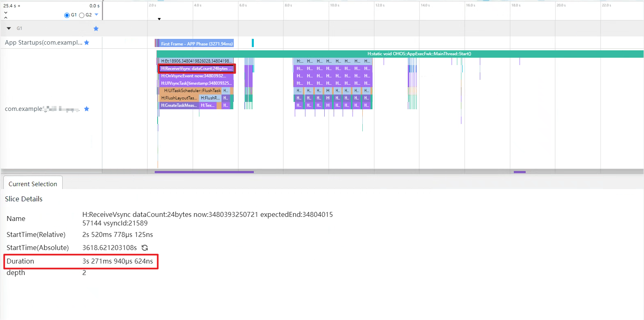Open the Current Selection tab

[33, 184]
